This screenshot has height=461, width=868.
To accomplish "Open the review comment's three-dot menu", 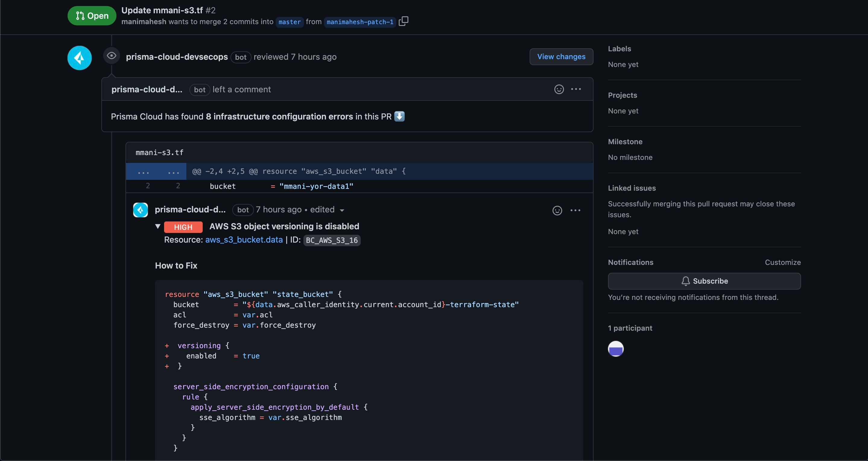I will coord(576,89).
